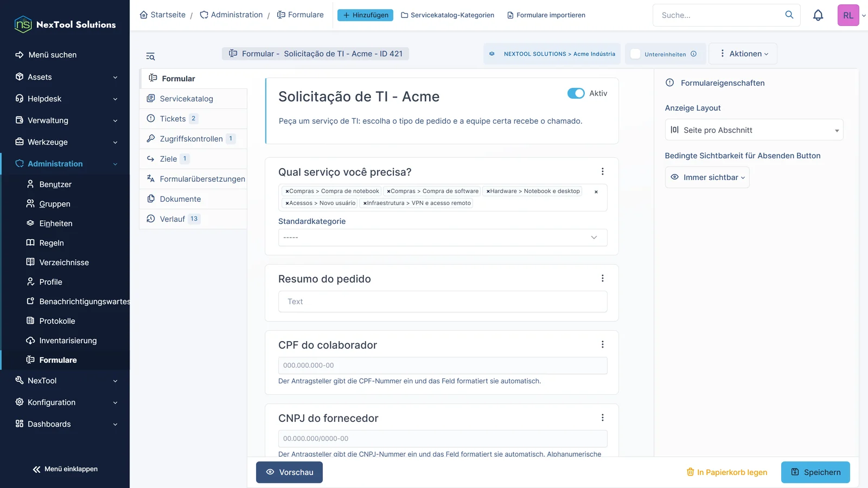
Task: Click Menü einklappen to collapse sidebar
Action: coord(65,469)
